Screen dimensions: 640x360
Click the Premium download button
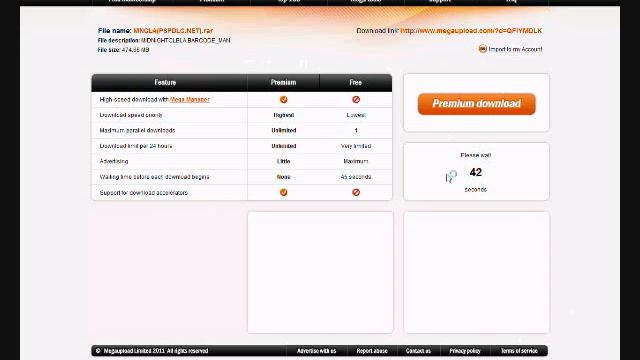click(476, 104)
